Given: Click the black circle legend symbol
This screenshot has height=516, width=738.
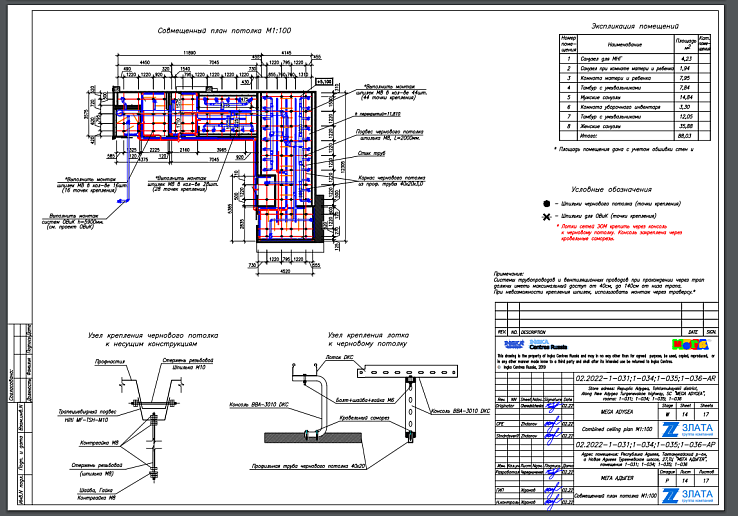Looking at the screenshot, I should [545, 203].
